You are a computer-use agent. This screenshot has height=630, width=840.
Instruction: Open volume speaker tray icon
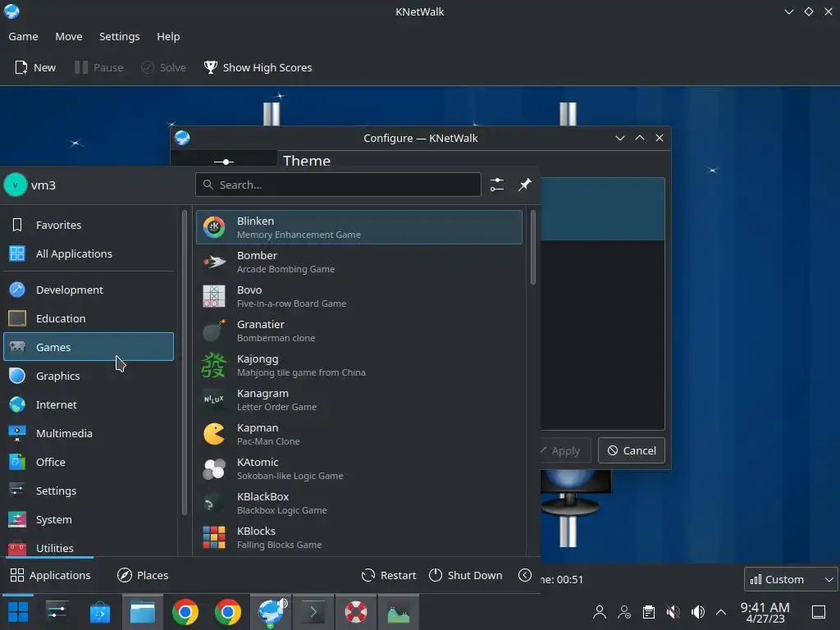[697, 612]
